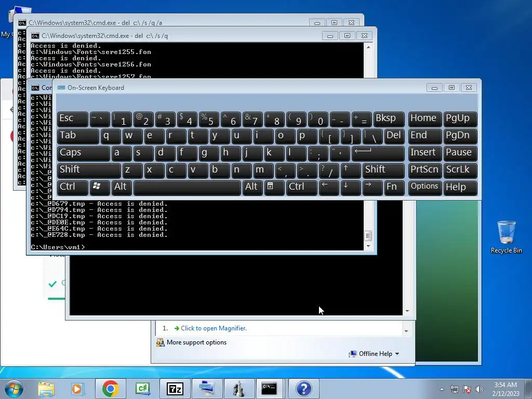Screen dimensions: 532x399
Task: Open More support options link
Action: 196,342
